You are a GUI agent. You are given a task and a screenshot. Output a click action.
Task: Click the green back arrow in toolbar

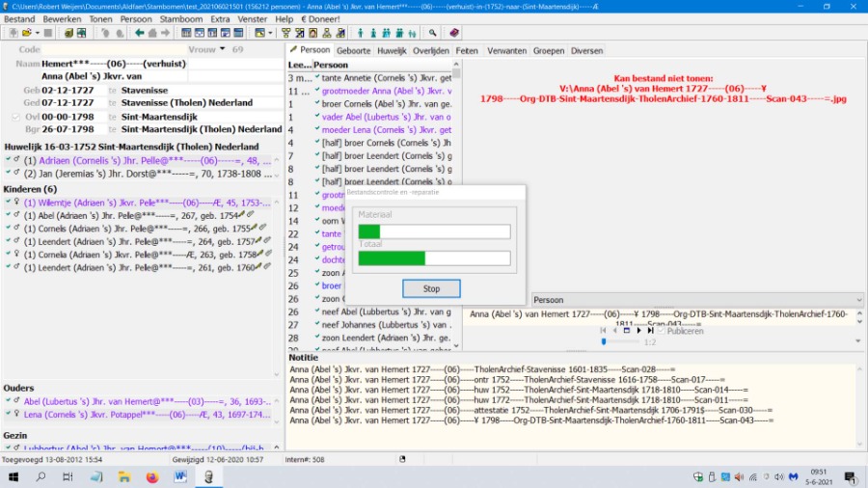click(x=139, y=33)
